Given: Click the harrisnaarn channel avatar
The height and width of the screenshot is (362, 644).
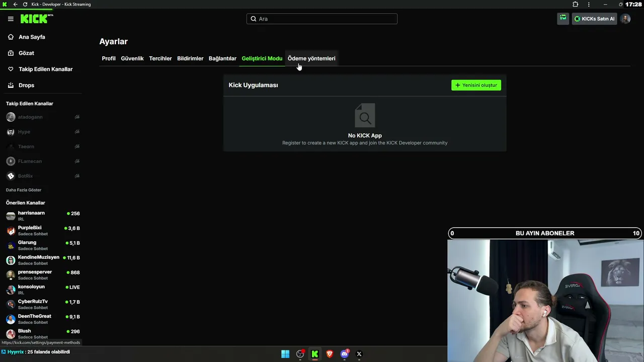Looking at the screenshot, I should (x=11, y=216).
